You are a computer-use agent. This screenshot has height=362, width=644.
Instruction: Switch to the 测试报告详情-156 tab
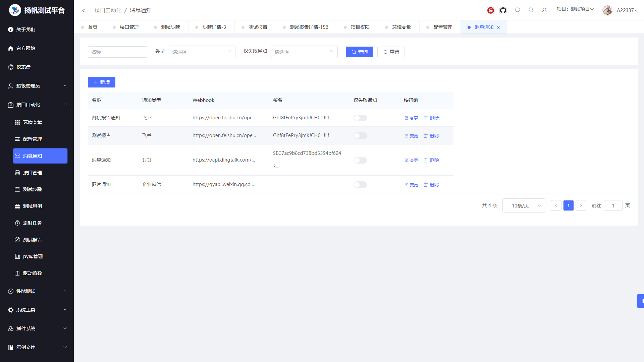pos(309,27)
